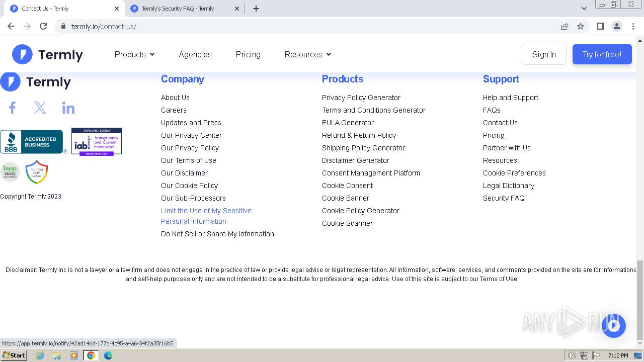The image size is (644, 362).
Task: Open the Our Privacy Center link
Action: (x=191, y=135)
